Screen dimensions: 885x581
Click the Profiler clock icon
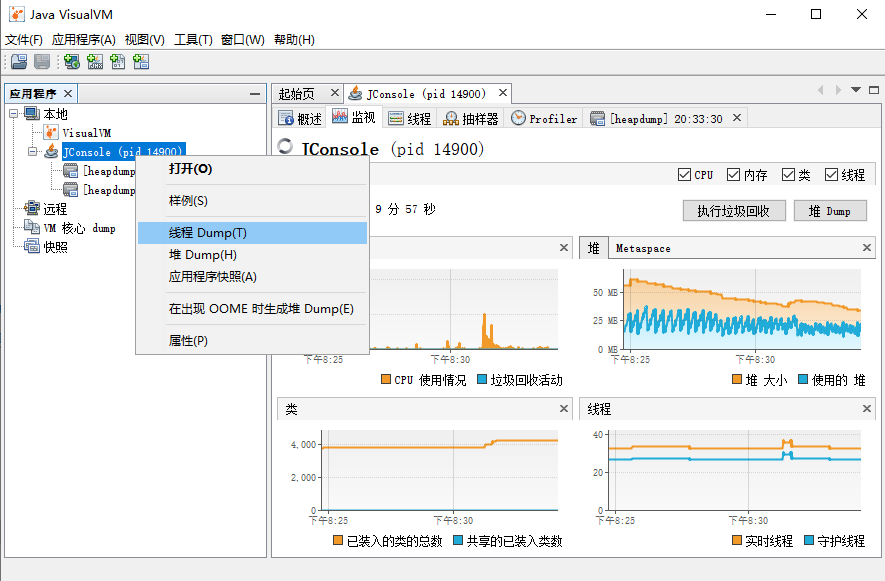[518, 118]
